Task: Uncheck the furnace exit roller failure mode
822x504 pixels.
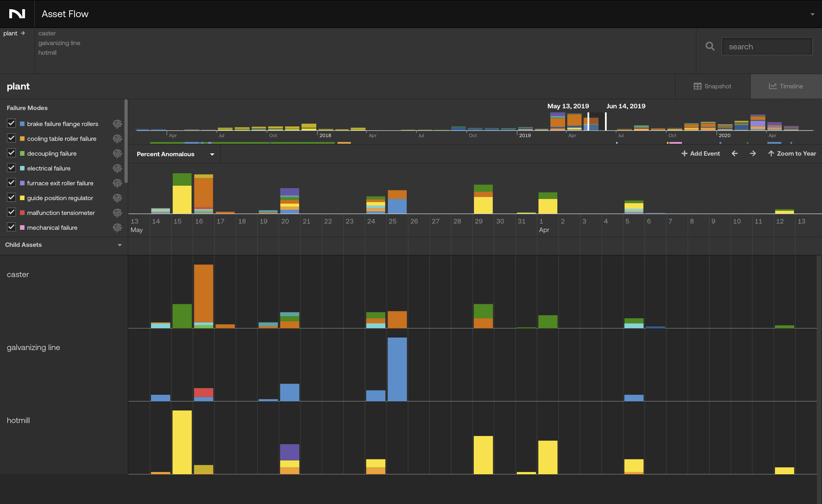Action: (11, 183)
